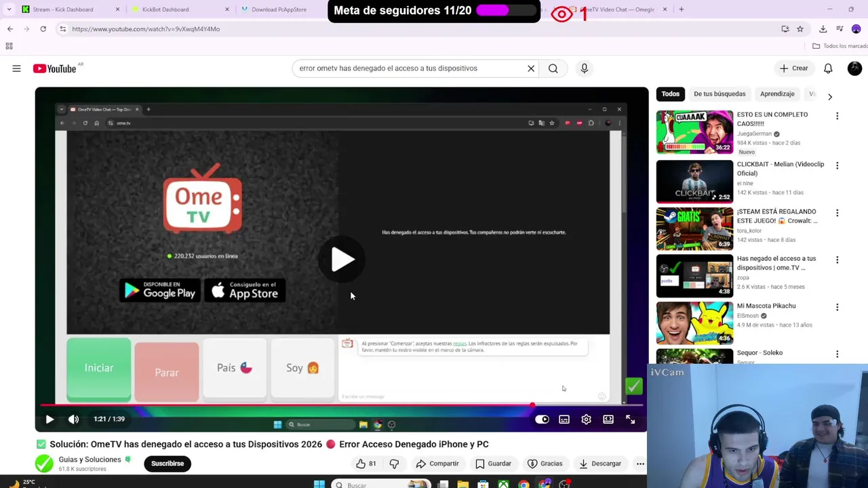Image resolution: width=868 pixels, height=488 pixels.
Task: Click the large play overlay on video
Action: point(342,260)
